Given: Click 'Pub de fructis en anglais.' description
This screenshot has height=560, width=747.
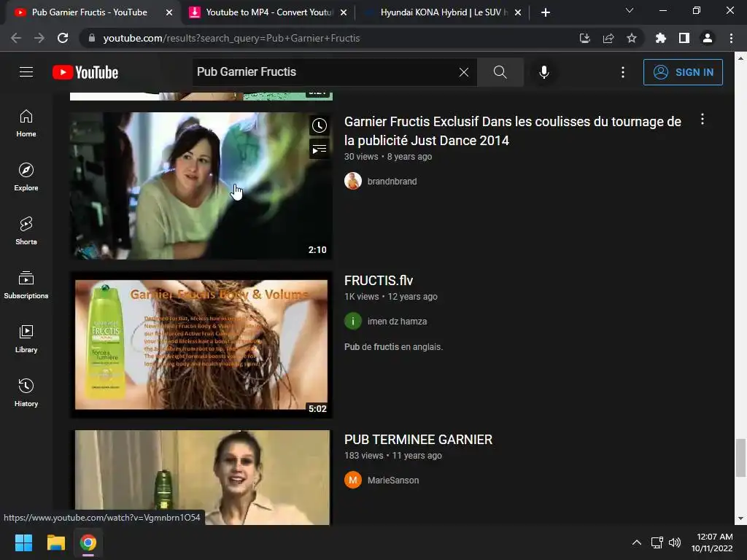Looking at the screenshot, I should 393,346.
